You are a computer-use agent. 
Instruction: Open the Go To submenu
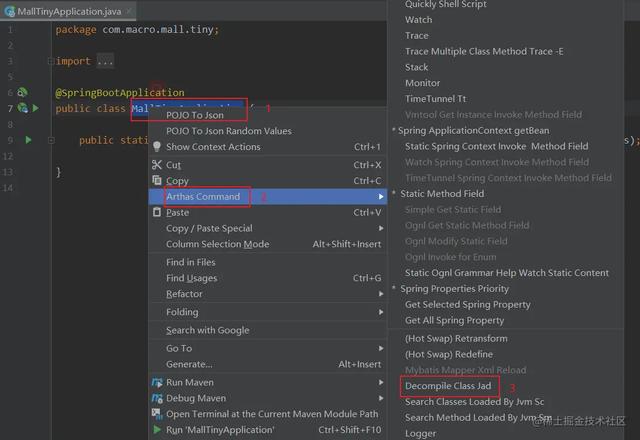click(x=179, y=348)
